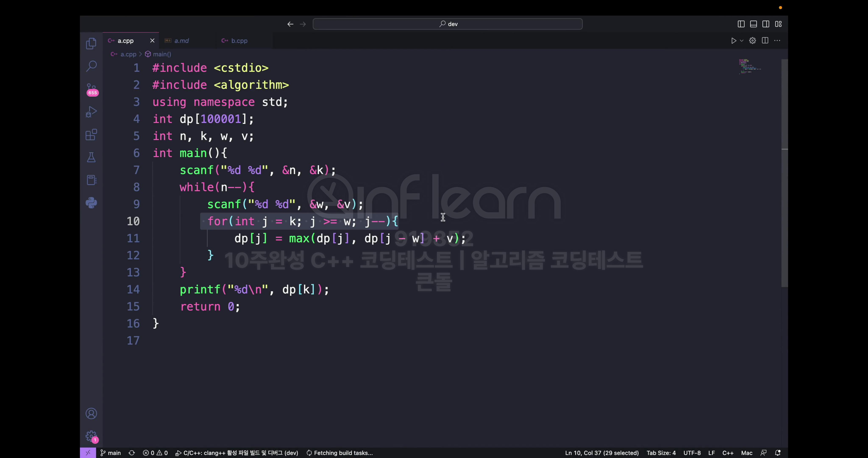This screenshot has width=868, height=458.
Task: Toggle the primary sidebar layout button
Action: point(741,24)
